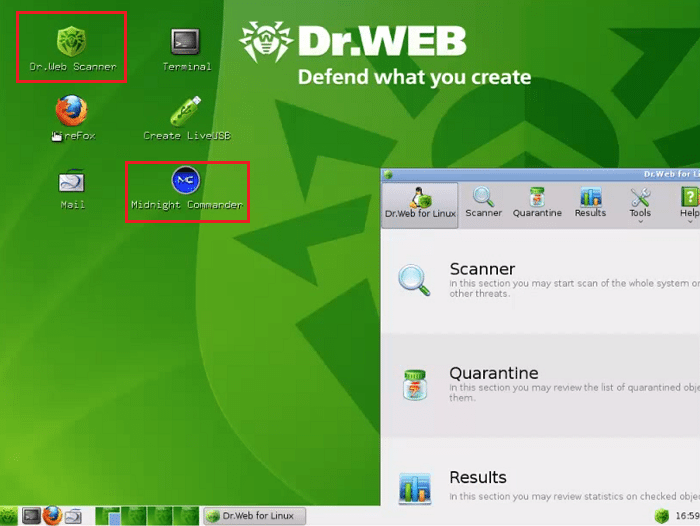The image size is (700, 526).
Task: Switch to first workspace showing blue window
Action: (108, 516)
